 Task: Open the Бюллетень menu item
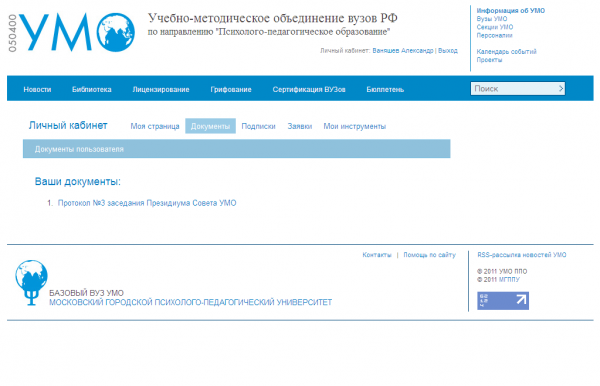tap(385, 90)
